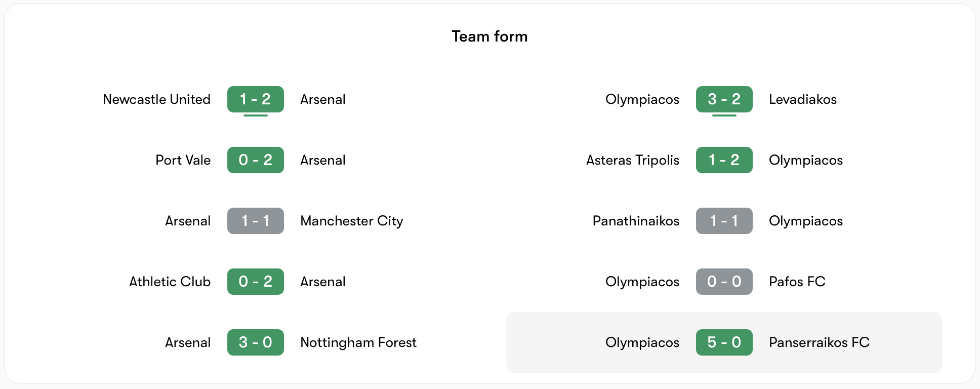Select the Nottingham Forest team name
The width and height of the screenshot is (980, 389).
pyautogui.click(x=358, y=342)
